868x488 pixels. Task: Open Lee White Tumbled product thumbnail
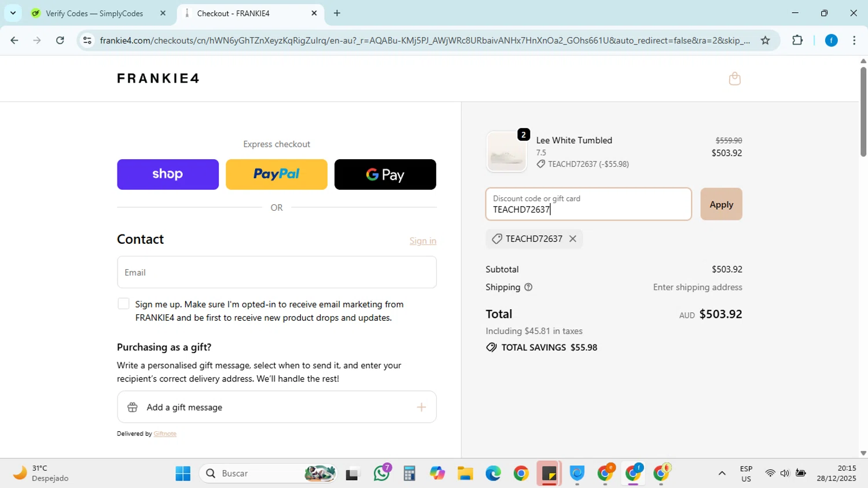[x=507, y=152]
